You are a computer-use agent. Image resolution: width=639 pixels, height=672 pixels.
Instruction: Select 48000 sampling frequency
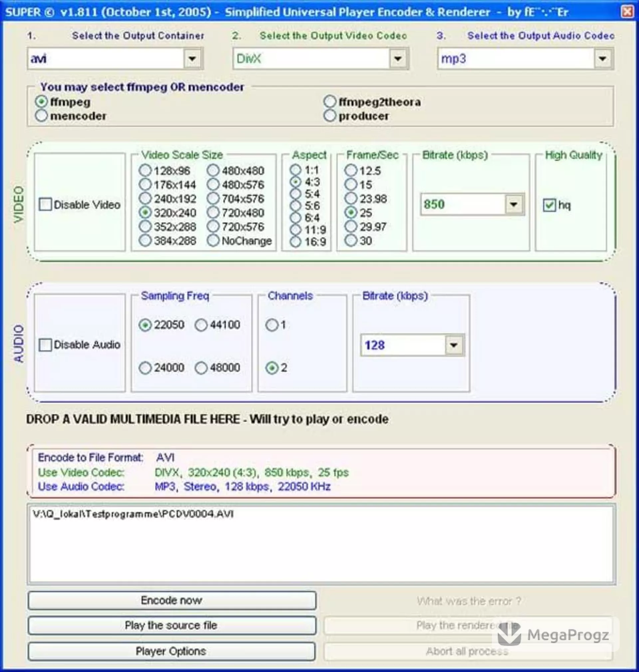(201, 368)
